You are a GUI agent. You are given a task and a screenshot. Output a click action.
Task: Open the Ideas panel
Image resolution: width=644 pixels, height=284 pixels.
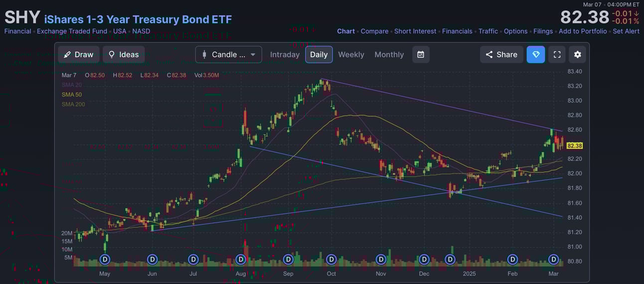pyautogui.click(x=124, y=54)
